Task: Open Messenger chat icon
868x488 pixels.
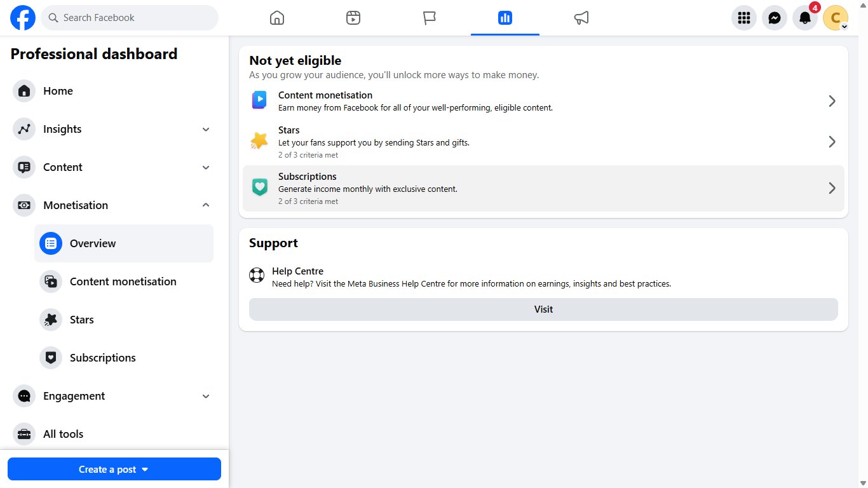Action: [x=775, y=18]
